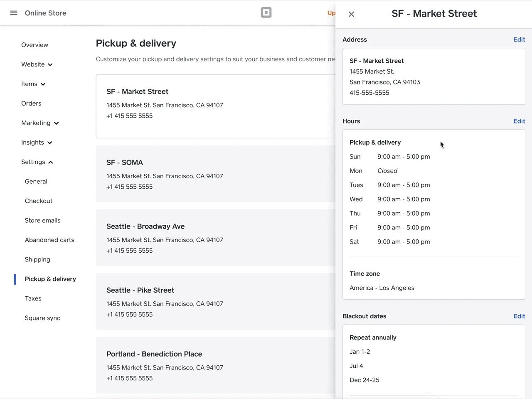
Task: Open the hamburger navigation menu
Action: pos(14,13)
